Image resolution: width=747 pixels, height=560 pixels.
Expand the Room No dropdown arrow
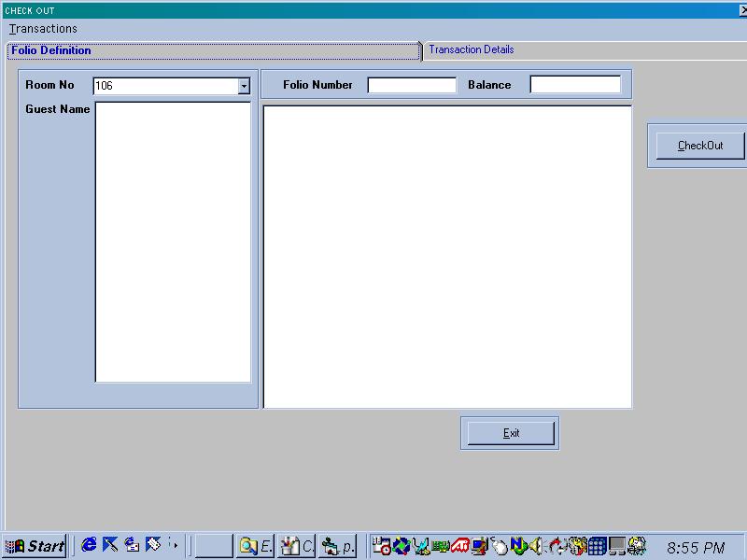click(244, 86)
